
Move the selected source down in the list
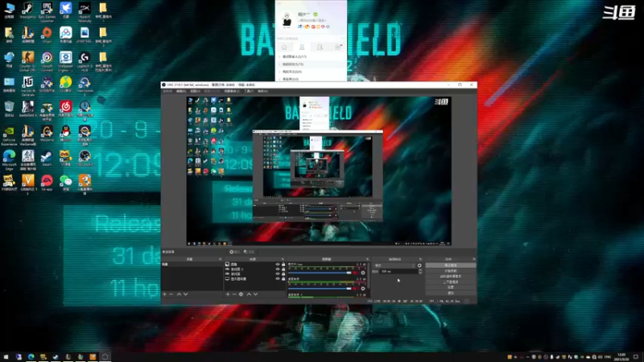pos(255,294)
